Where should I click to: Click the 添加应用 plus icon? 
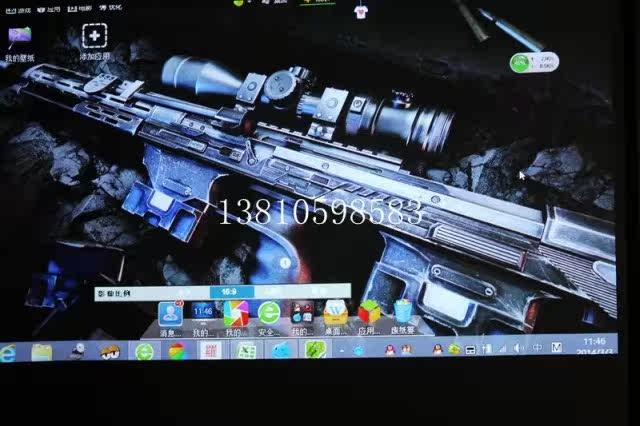[x=94, y=39]
